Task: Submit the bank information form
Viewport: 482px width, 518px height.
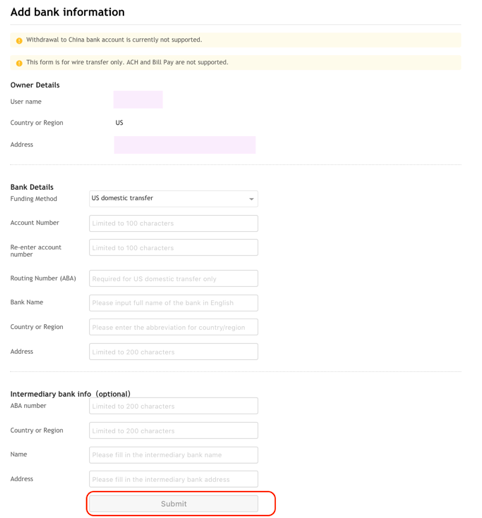Action: [173, 503]
